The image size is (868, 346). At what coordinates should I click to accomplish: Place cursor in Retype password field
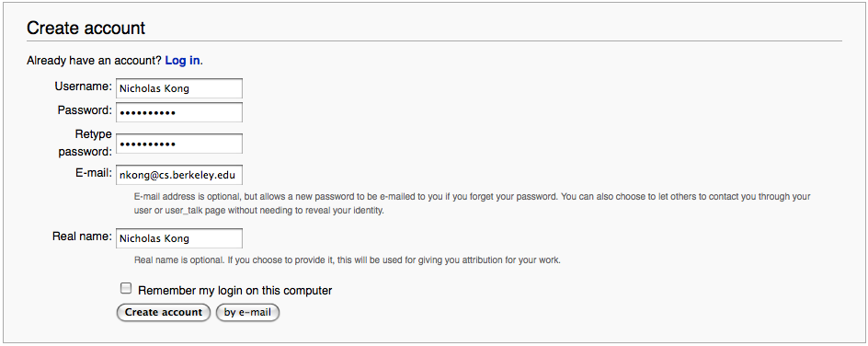coord(178,144)
